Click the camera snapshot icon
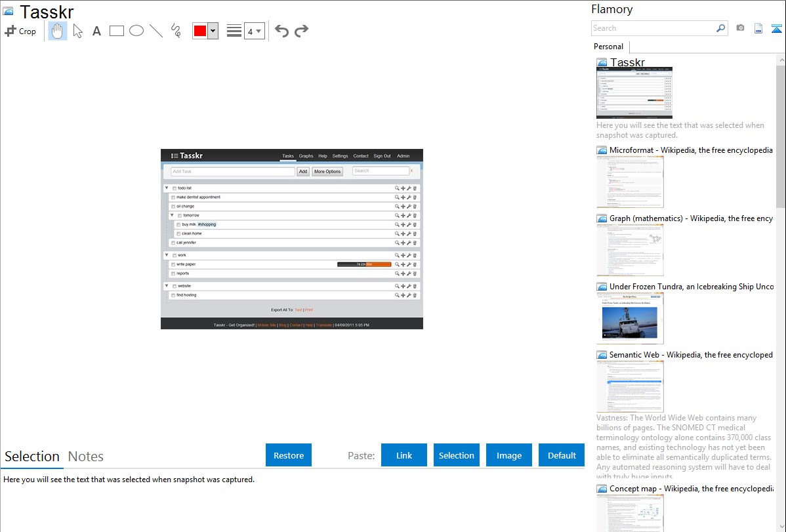The width and height of the screenshot is (786, 532). click(x=740, y=28)
